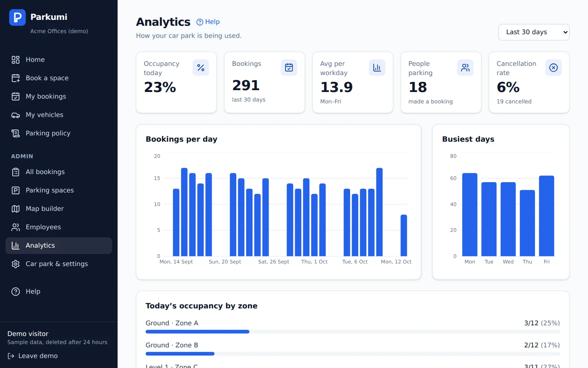This screenshot has width=588, height=368.
Task: Click the 291 bookings value
Action: click(x=246, y=85)
